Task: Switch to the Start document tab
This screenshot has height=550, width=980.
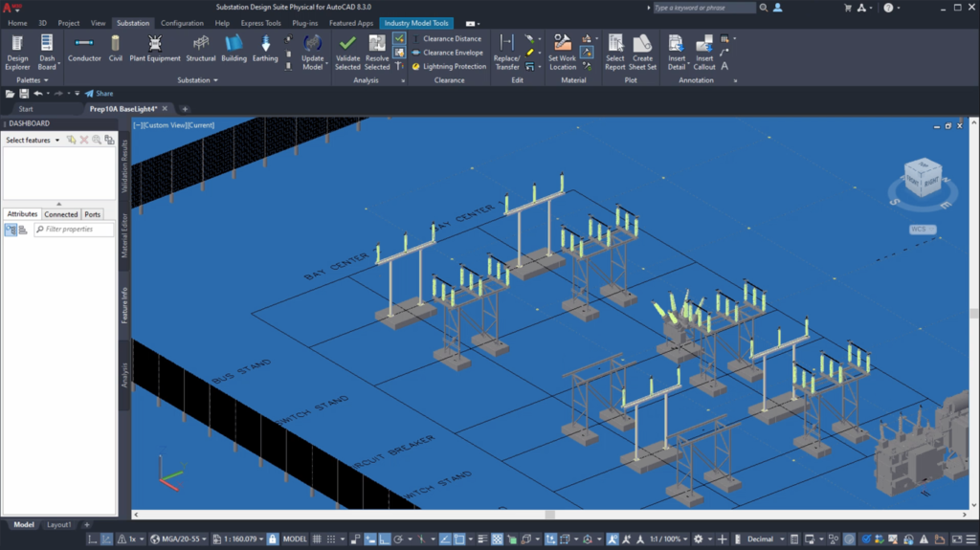Action: tap(26, 109)
